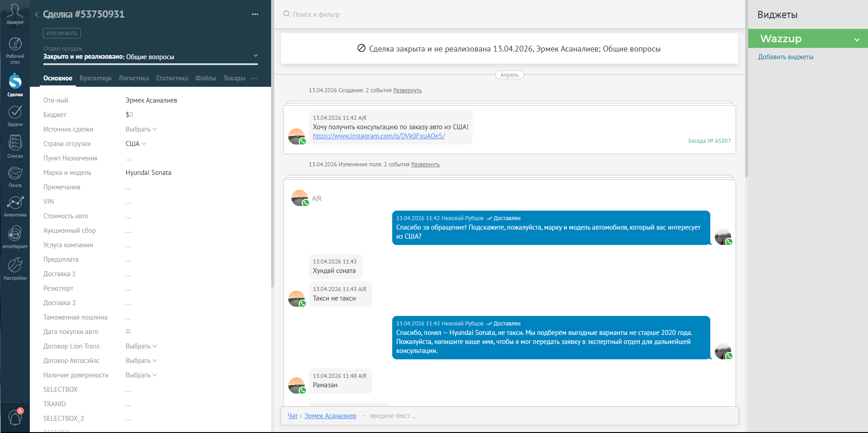Click the Апрель month marker
Viewport: 868px width, 433px height.
[509, 75]
